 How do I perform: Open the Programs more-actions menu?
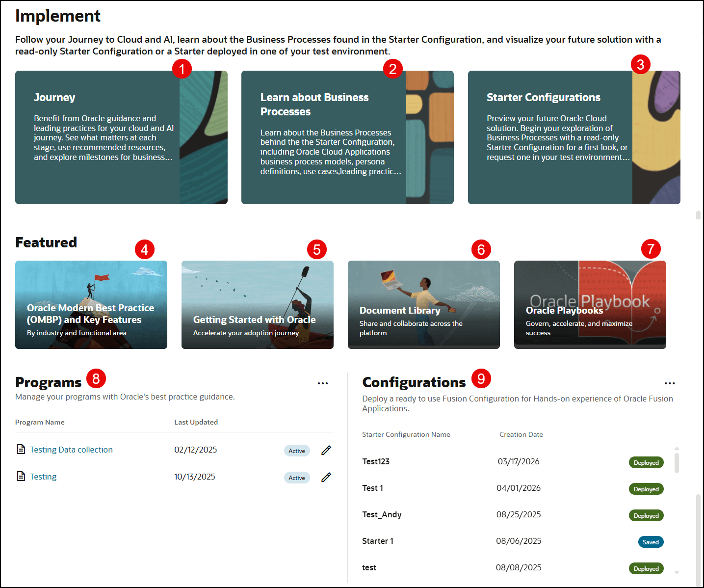pyautogui.click(x=323, y=383)
